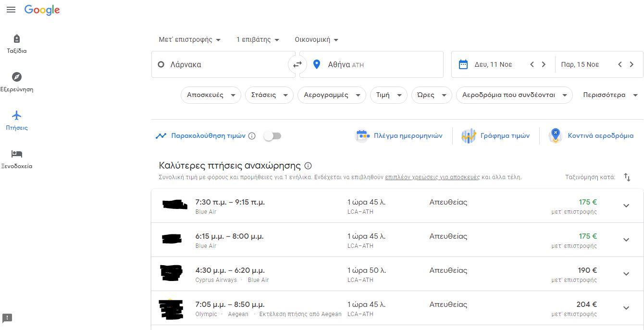Open the Μετ' επιστροφής trip type dropdown
The width and height of the screenshot is (644, 330).
click(x=190, y=40)
